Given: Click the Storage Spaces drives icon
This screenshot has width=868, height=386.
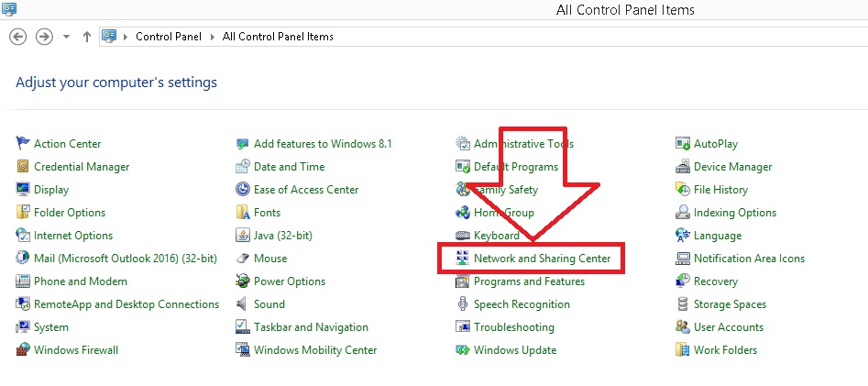Looking at the screenshot, I should pos(683,304).
